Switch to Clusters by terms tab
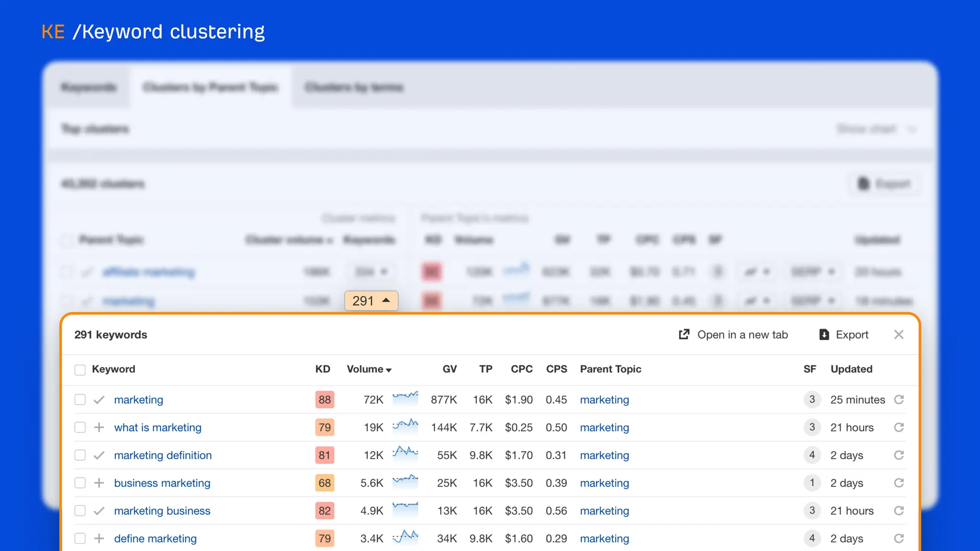Image resolution: width=980 pixels, height=551 pixels. [354, 87]
